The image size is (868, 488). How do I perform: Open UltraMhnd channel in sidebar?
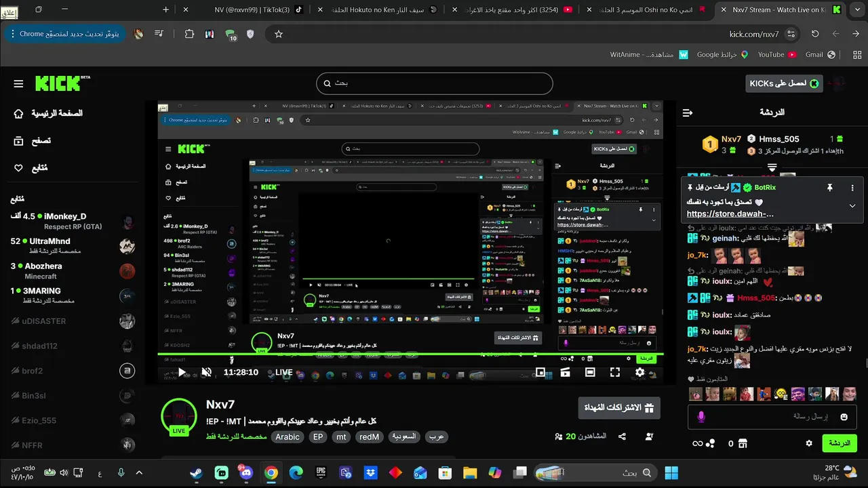pos(71,245)
